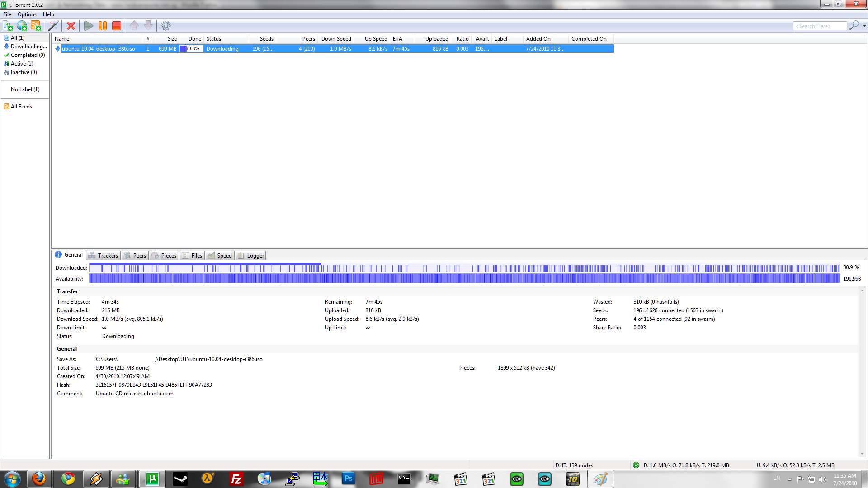The height and width of the screenshot is (488, 868).
Task: Open the Help menu
Action: point(48,14)
